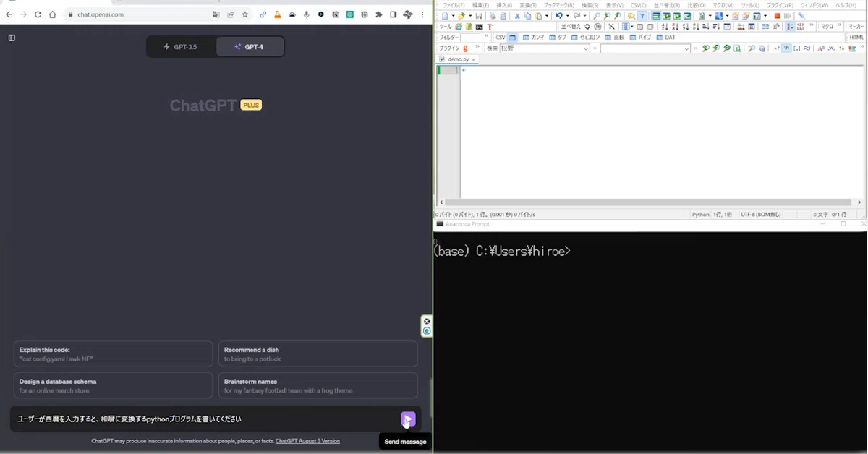The width and height of the screenshot is (868, 454).
Task: Click the undo arrow in editor toolbar
Action: click(x=558, y=16)
